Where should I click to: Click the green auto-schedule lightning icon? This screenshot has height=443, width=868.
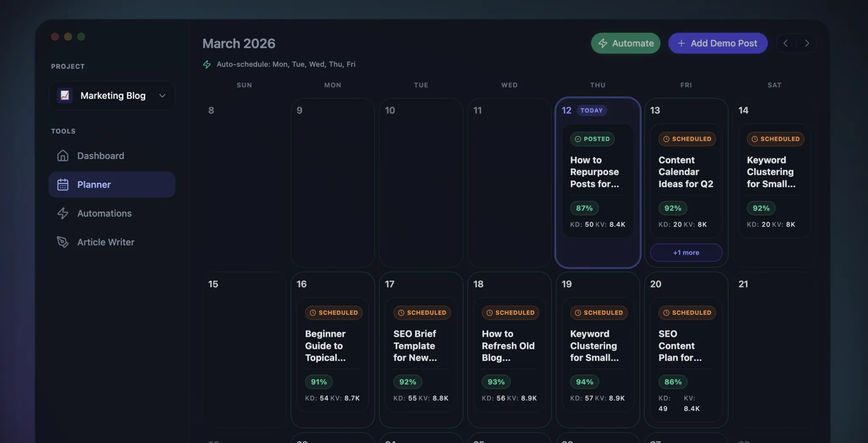(x=206, y=64)
